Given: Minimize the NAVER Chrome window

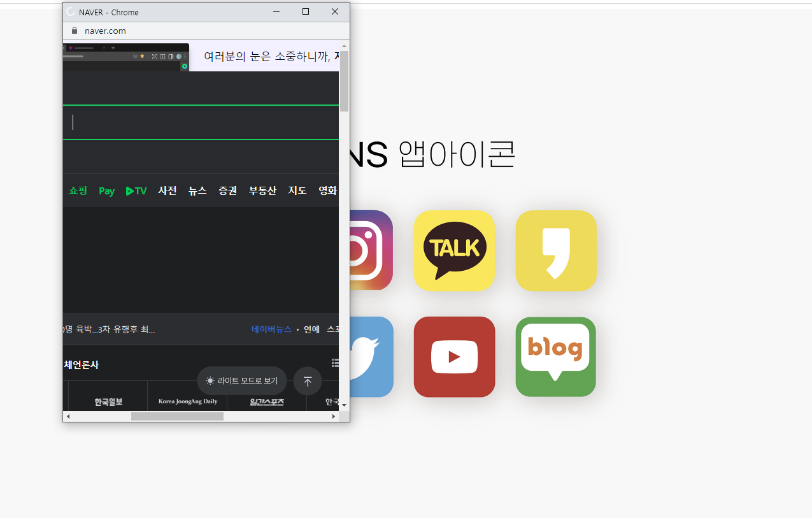Looking at the screenshot, I should pyautogui.click(x=276, y=11).
